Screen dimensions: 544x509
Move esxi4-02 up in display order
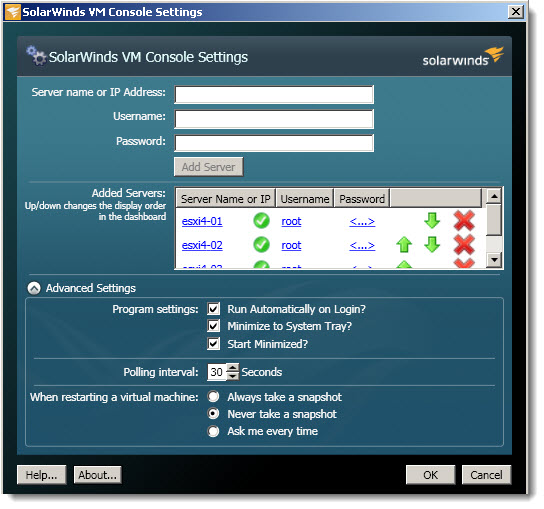(404, 245)
